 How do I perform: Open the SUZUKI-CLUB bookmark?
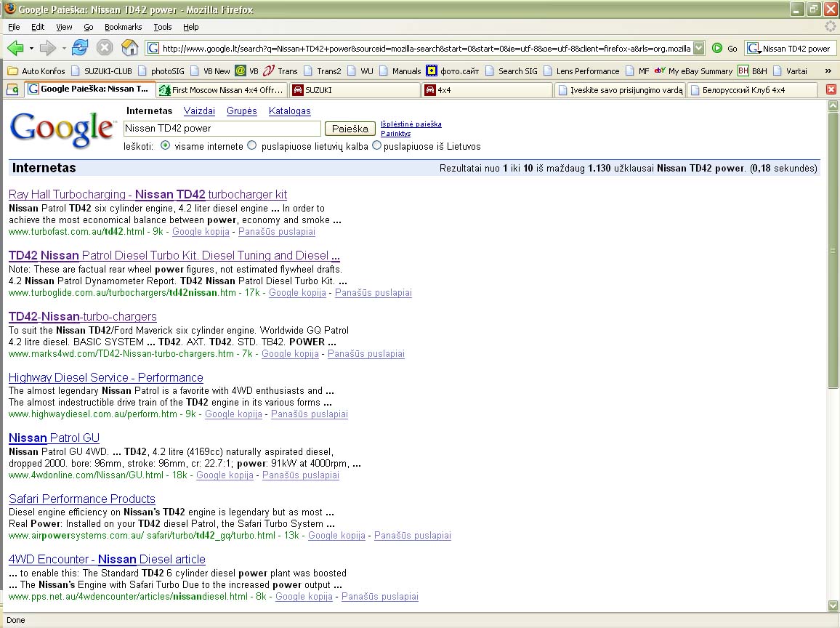coord(101,71)
